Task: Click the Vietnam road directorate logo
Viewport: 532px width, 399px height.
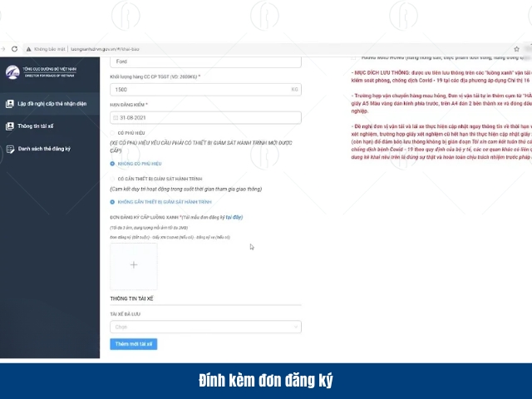Action: 12,72
